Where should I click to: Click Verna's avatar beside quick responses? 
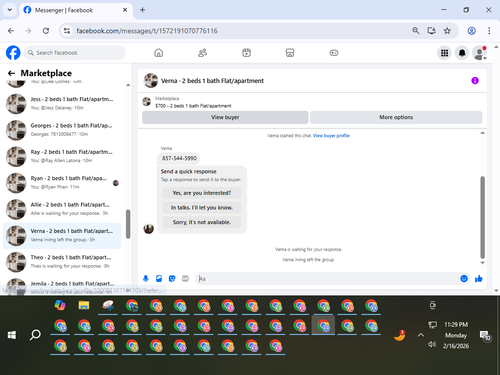point(149,229)
